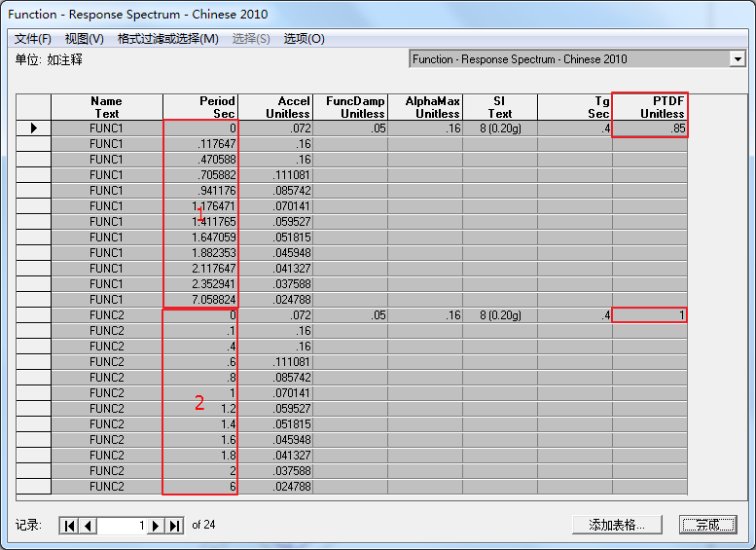Open the 文件(F) menu

pyautogui.click(x=33, y=39)
